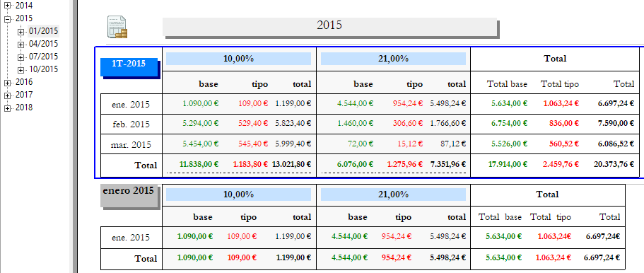Select the 04/2015 tree item
This screenshot has height=273, width=644.
click(44, 44)
